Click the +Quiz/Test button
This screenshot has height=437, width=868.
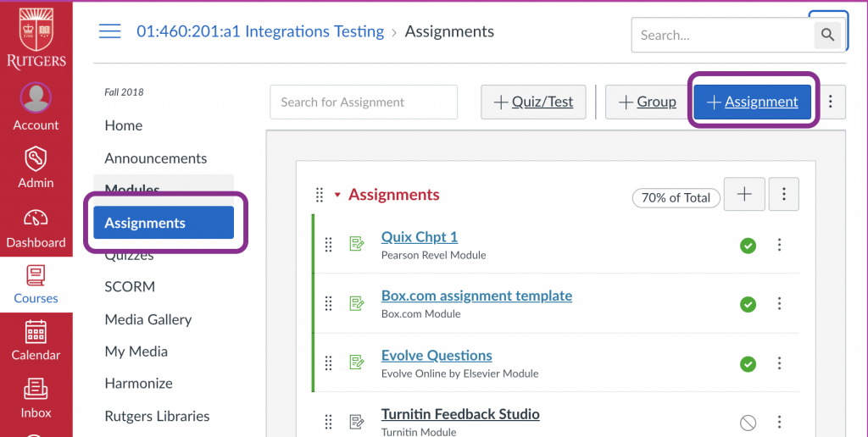point(533,102)
